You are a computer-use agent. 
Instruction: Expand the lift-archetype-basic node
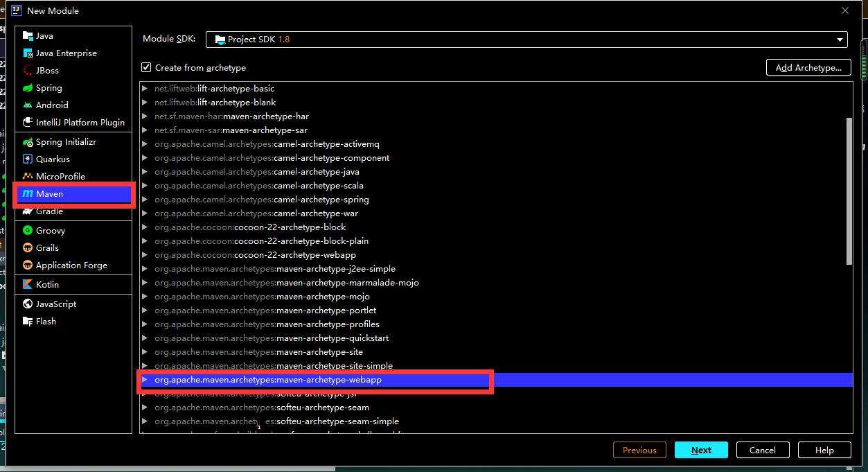(x=145, y=89)
